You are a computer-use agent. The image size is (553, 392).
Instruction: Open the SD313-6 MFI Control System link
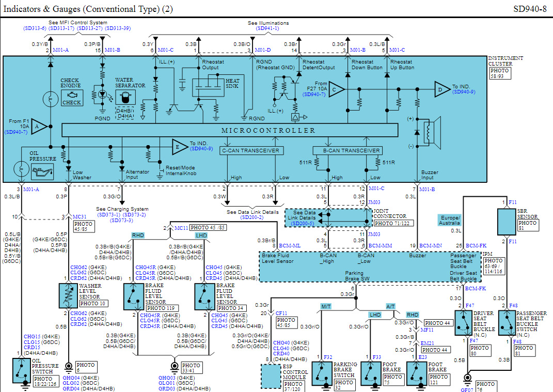pos(35,28)
